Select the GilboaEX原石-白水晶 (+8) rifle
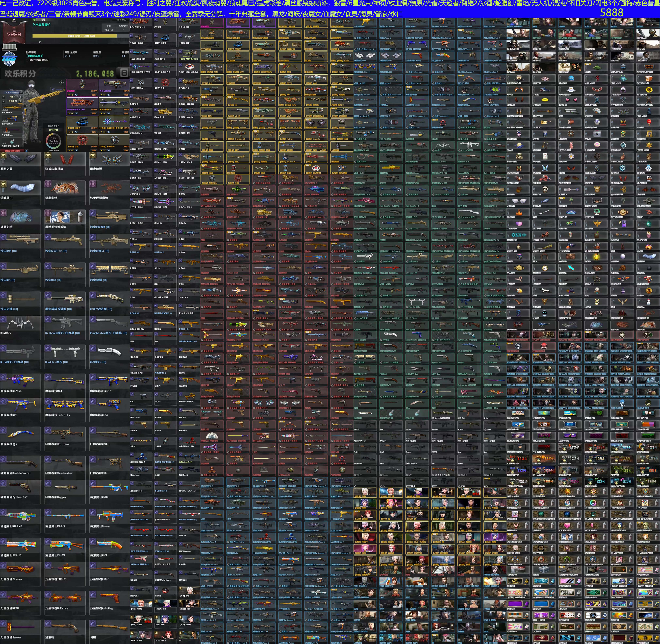This screenshot has width=660, height=644. click(65, 328)
